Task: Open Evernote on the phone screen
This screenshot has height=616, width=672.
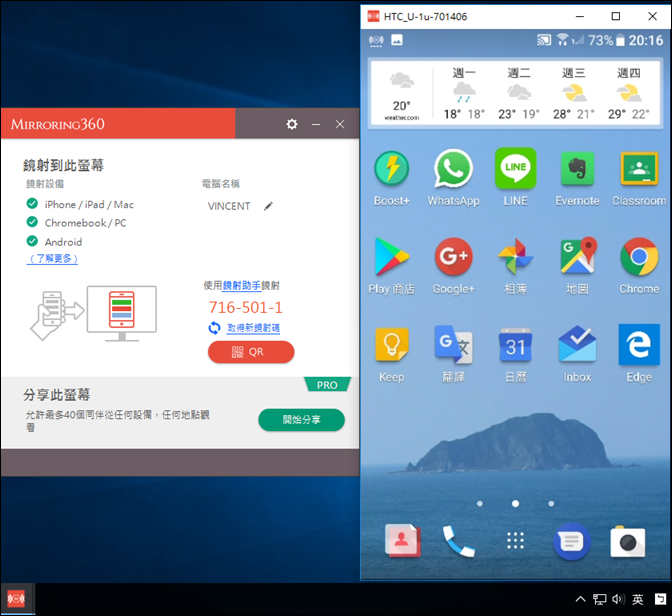Action: 577,168
